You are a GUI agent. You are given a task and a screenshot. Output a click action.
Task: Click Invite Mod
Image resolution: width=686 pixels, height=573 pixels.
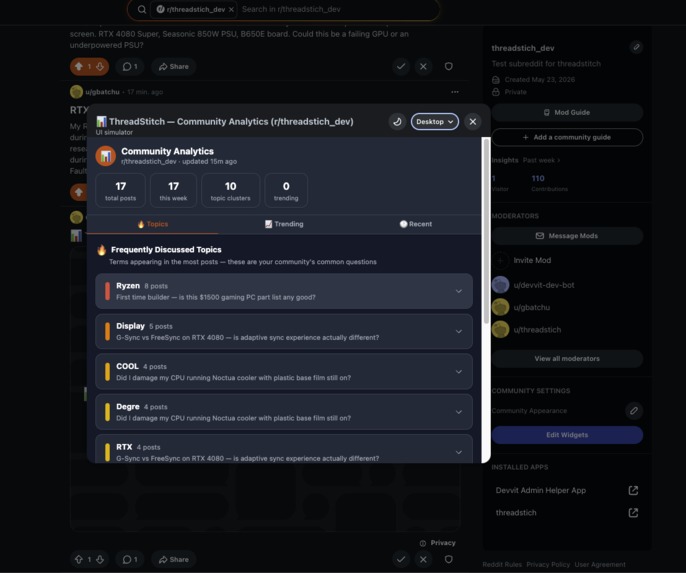tap(532, 260)
